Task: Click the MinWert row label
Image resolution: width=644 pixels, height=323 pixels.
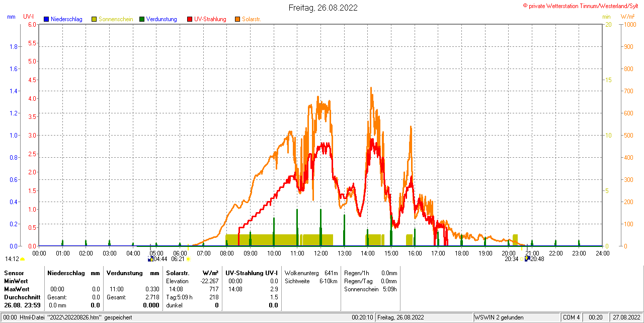Action: click(16, 281)
